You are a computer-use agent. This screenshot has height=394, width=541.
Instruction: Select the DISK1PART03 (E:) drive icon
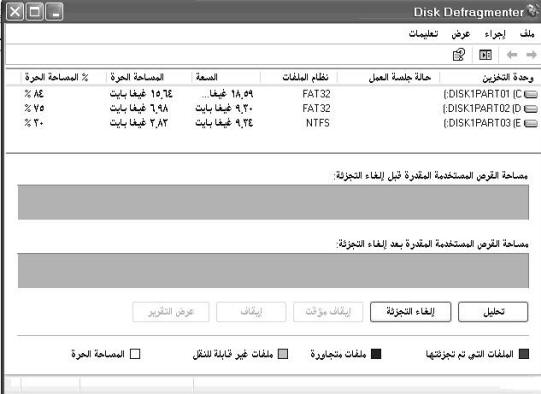[x=531, y=124]
